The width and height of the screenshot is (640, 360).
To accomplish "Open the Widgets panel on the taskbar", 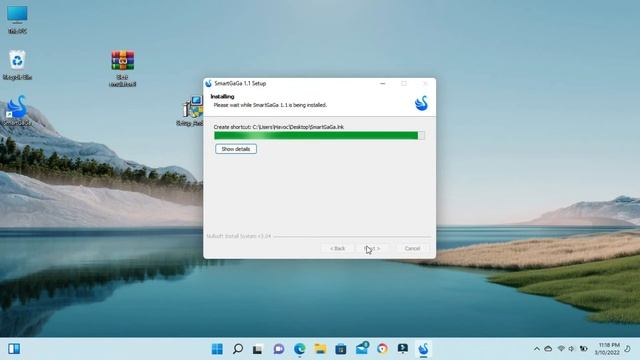I will pyautogui.click(x=14, y=349).
